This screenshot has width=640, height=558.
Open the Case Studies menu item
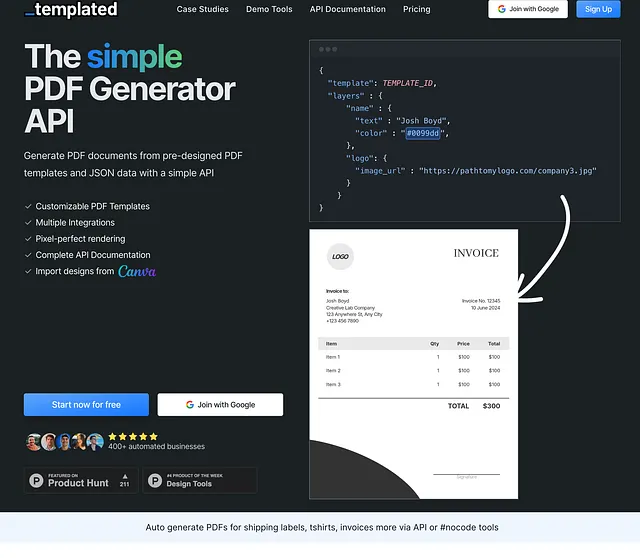pos(202,9)
